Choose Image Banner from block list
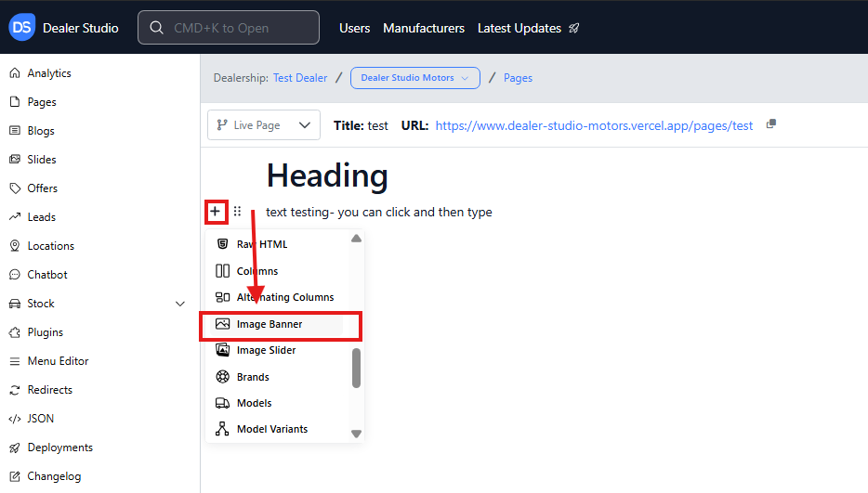868x493 pixels. click(270, 324)
